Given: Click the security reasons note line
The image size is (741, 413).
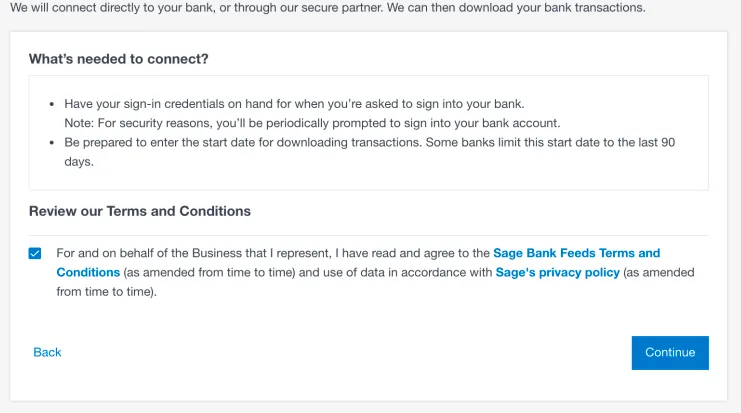Looking at the screenshot, I should [312, 123].
